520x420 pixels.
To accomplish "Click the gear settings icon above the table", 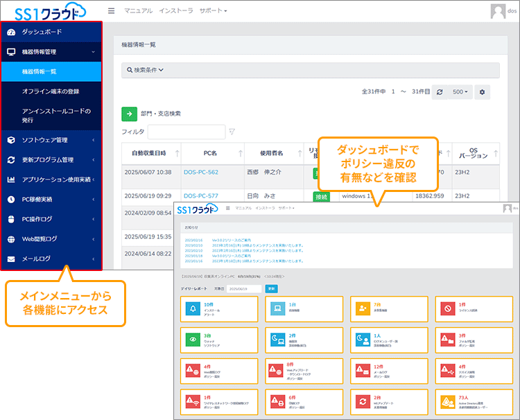I will click(483, 92).
